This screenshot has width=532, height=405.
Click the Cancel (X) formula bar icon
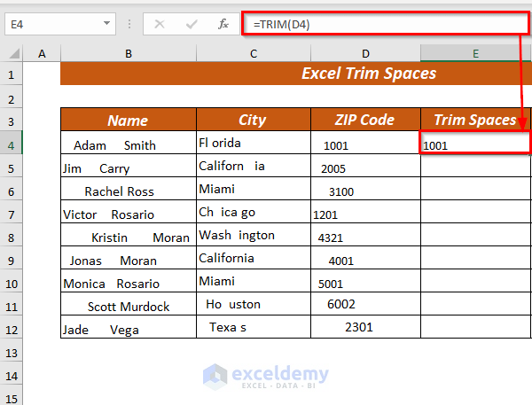[160, 24]
